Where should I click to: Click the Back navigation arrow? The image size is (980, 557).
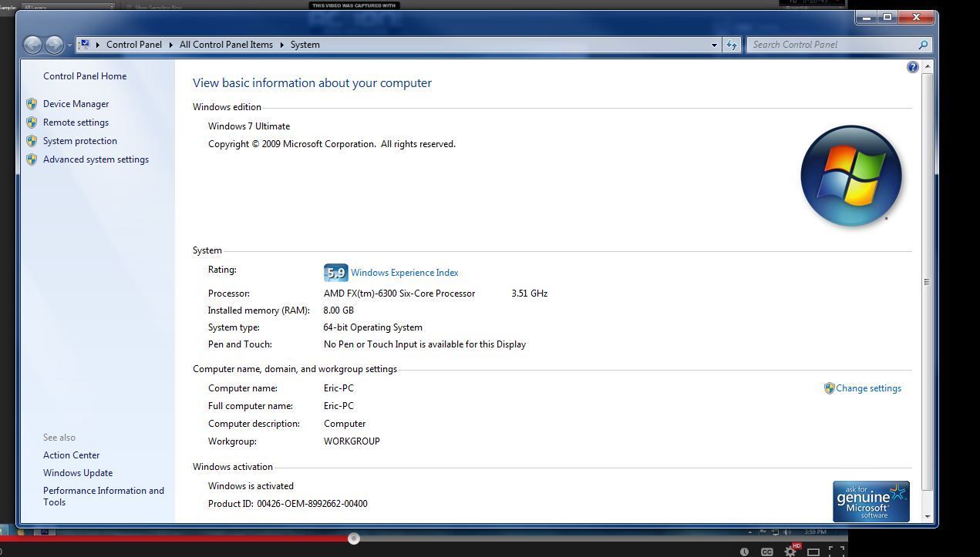(32, 45)
